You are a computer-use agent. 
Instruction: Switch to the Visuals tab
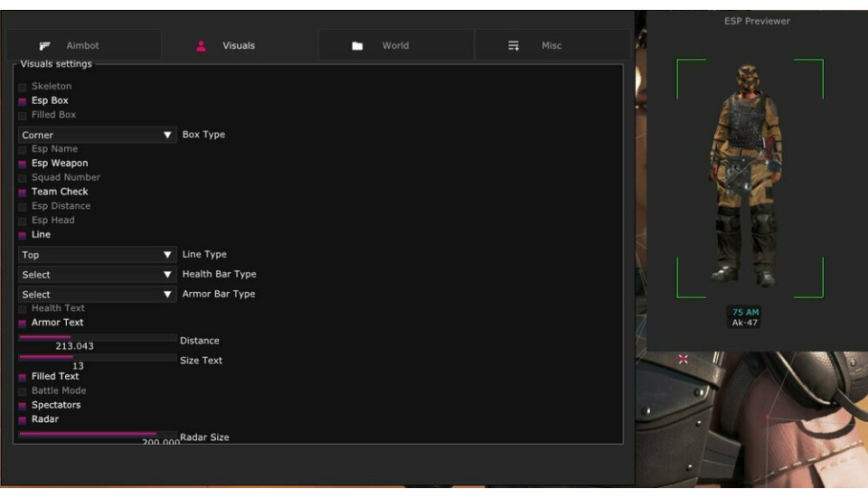[x=241, y=45]
